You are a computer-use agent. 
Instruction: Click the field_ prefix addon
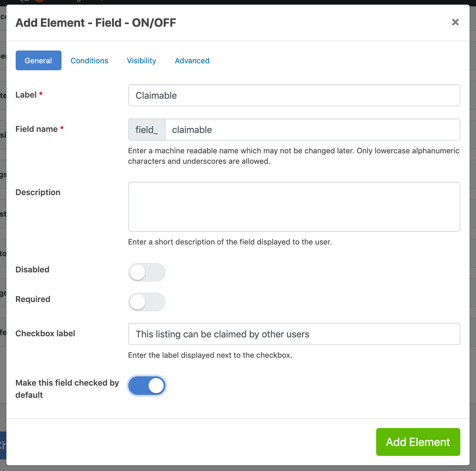pos(147,130)
